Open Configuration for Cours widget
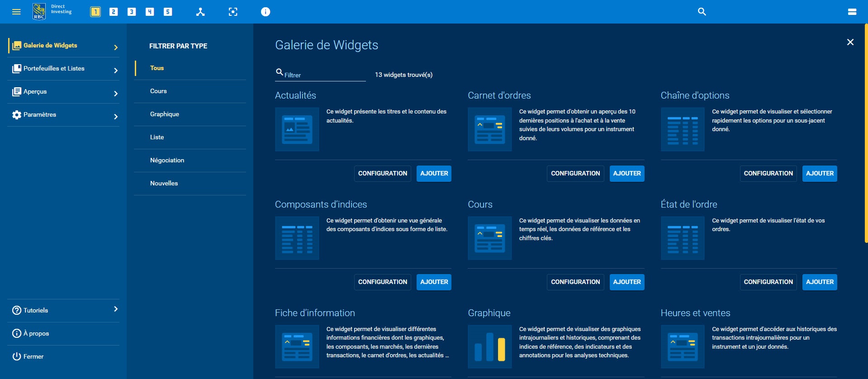Screen dimensions: 868x379 (x=575, y=282)
